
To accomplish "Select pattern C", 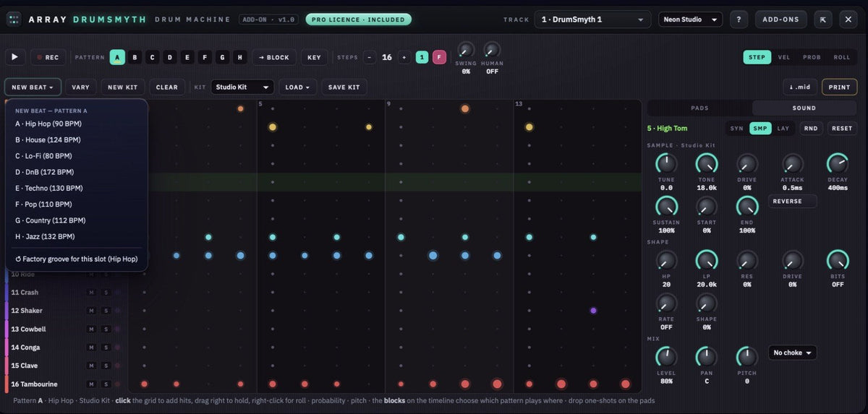I will click(x=153, y=57).
